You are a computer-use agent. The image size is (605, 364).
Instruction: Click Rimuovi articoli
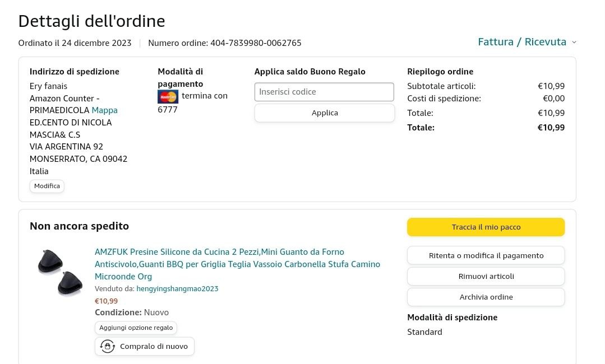(x=486, y=276)
